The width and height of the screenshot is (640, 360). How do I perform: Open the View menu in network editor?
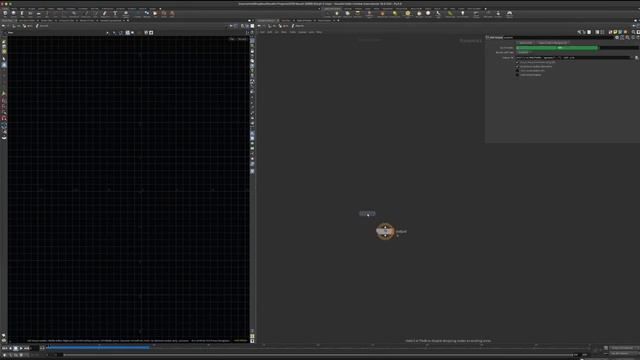pos(284,32)
